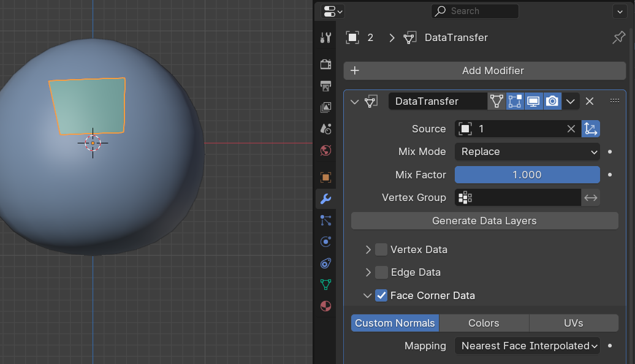Toggle modifier Edit Mode display
The image size is (635, 364).
[515, 101]
